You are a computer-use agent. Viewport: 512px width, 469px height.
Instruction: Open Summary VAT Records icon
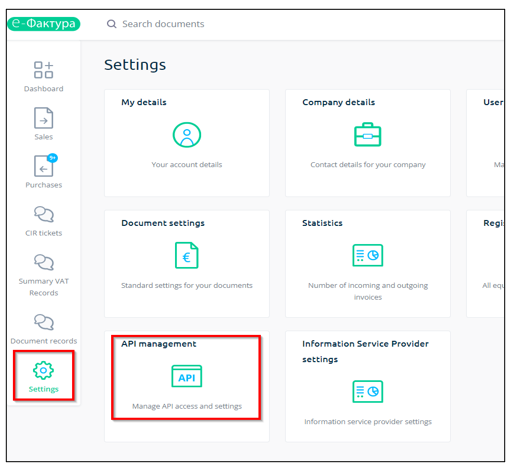(44, 262)
